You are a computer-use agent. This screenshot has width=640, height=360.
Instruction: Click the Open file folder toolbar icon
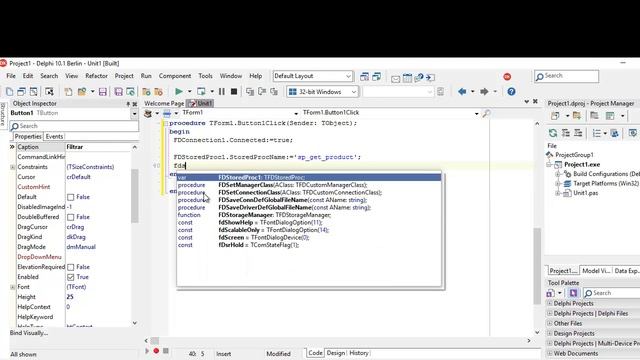(x=82, y=91)
